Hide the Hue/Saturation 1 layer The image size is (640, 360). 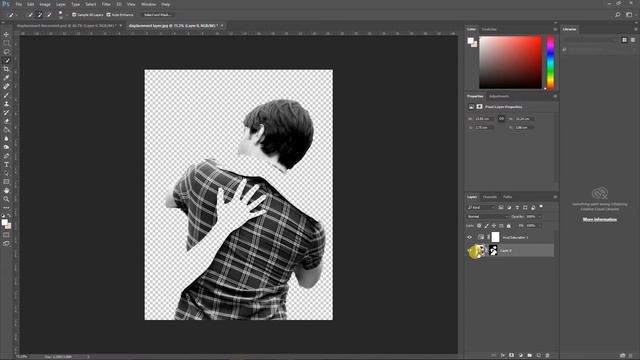coord(469,237)
